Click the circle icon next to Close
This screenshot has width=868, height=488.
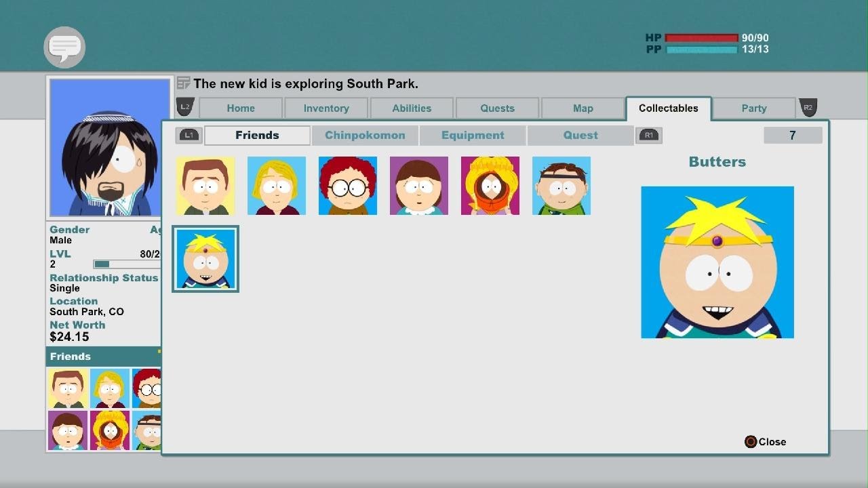point(751,442)
